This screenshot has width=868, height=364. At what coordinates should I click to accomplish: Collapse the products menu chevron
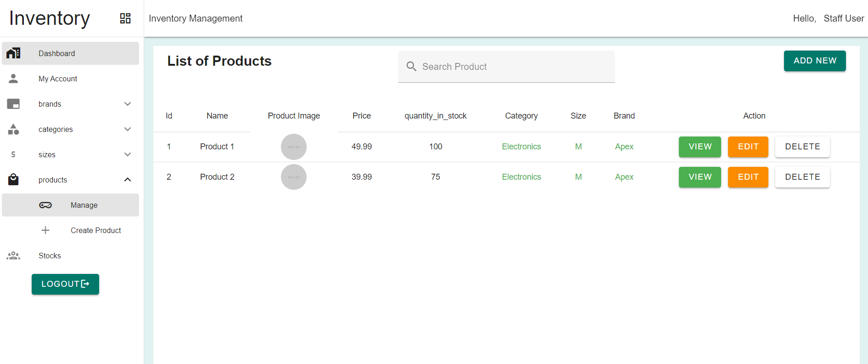coord(128,180)
